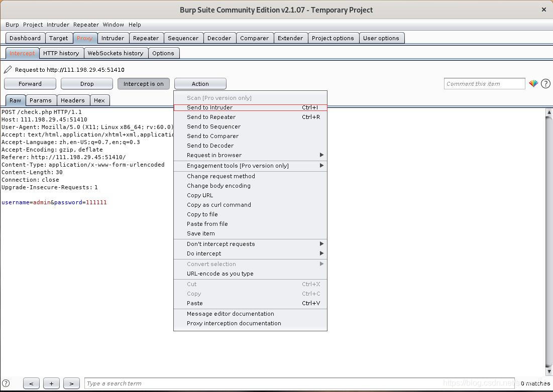Viewport: 553px width, 392px height.
Task: Select 'Change request method'
Action: 251,176
